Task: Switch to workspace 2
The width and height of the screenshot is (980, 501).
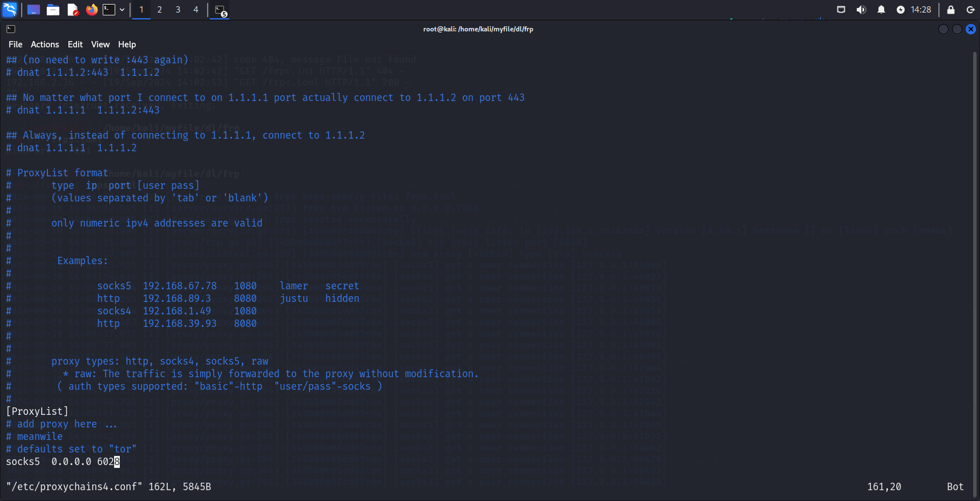Action: (160, 10)
